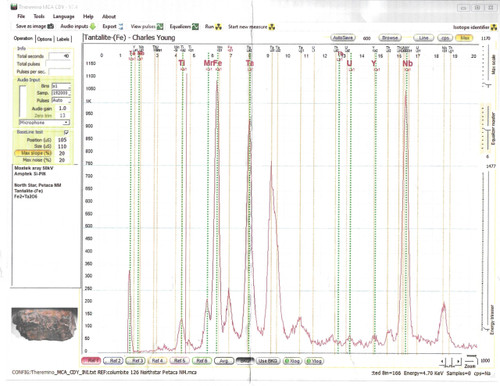Click the Position (uS) value 105

click(62, 140)
